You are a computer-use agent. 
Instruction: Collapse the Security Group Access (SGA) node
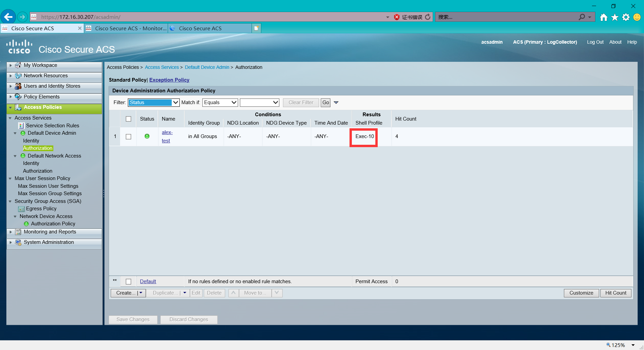[10, 202]
